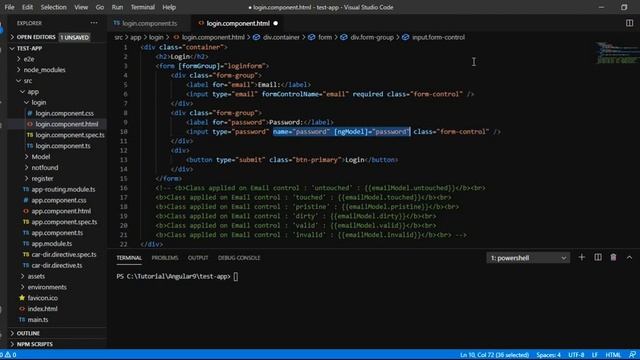Add a new terminal with plus icon
Screen dimensions: 640x360
pos(582,258)
